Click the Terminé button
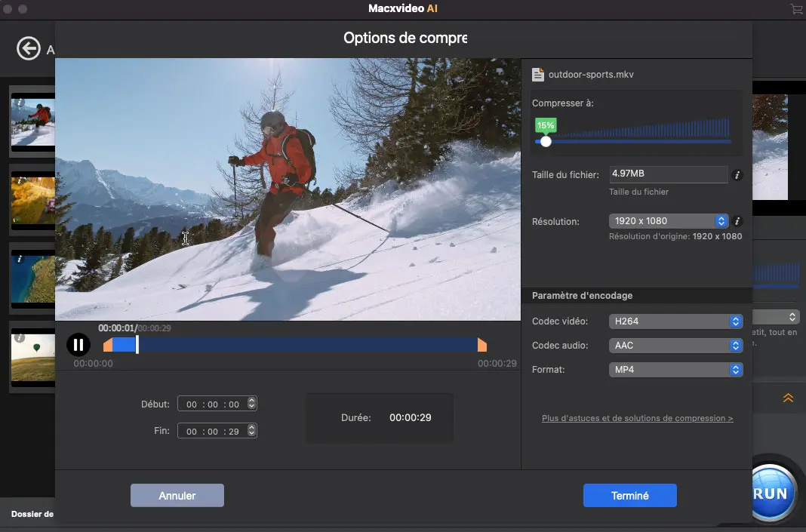Image resolution: width=806 pixels, height=532 pixels. (x=630, y=496)
